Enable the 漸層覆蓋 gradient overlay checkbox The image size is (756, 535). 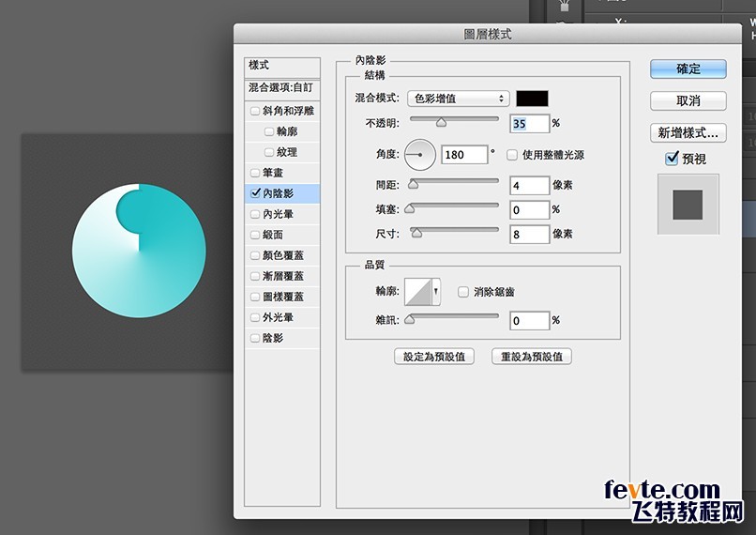click(255, 277)
